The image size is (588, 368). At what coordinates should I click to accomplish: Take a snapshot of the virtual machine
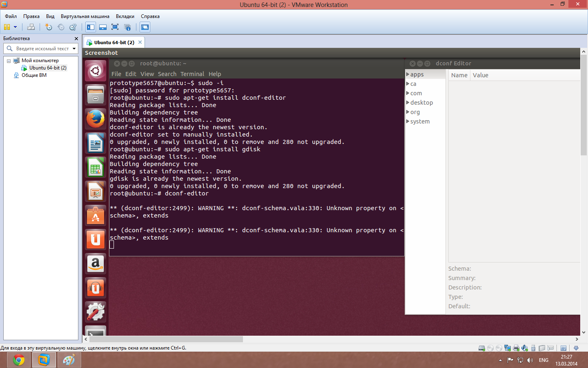click(x=49, y=27)
